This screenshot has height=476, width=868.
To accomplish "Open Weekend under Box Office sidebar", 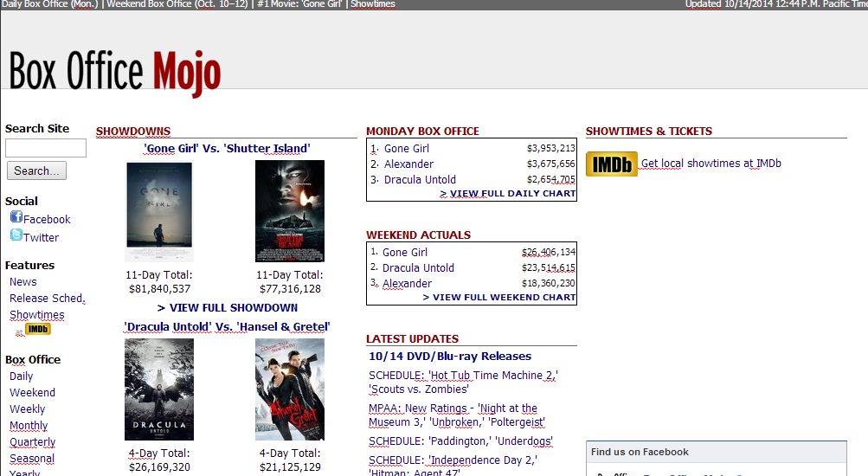I will click(32, 392).
